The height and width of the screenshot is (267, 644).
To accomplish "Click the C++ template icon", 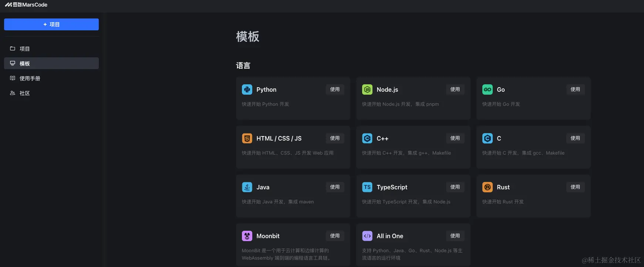I will (x=367, y=138).
